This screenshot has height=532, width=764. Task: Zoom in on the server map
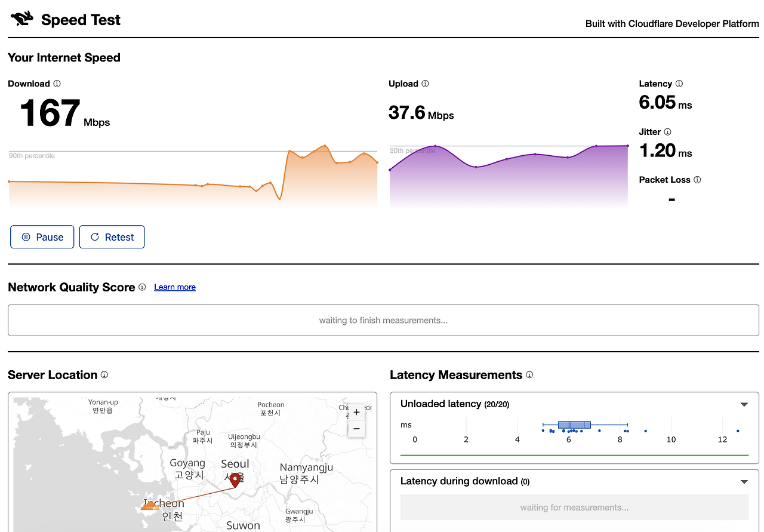356,412
